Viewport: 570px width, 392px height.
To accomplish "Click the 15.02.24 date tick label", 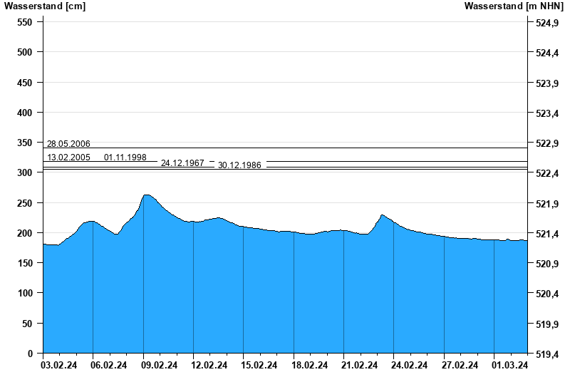I will pyautogui.click(x=259, y=366).
